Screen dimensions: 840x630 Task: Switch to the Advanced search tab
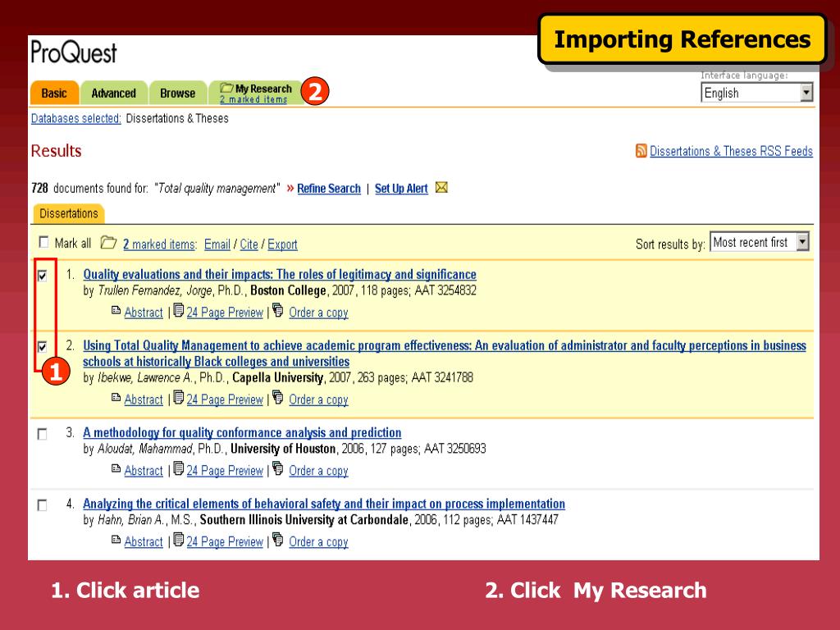[113, 94]
